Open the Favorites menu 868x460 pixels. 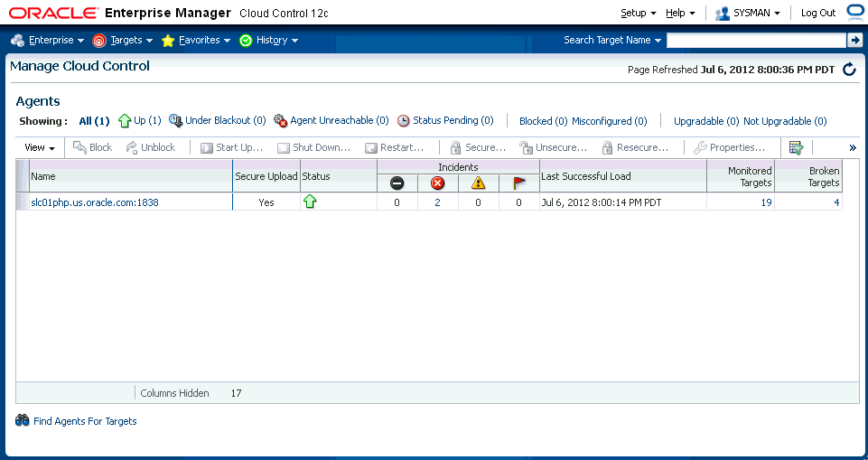pyautogui.click(x=204, y=40)
